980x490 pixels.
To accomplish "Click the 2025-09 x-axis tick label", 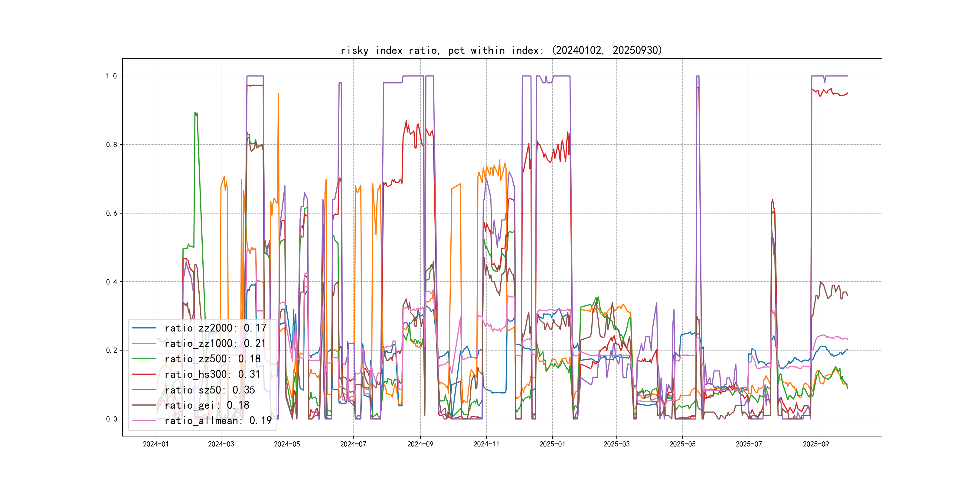I will point(816,444).
